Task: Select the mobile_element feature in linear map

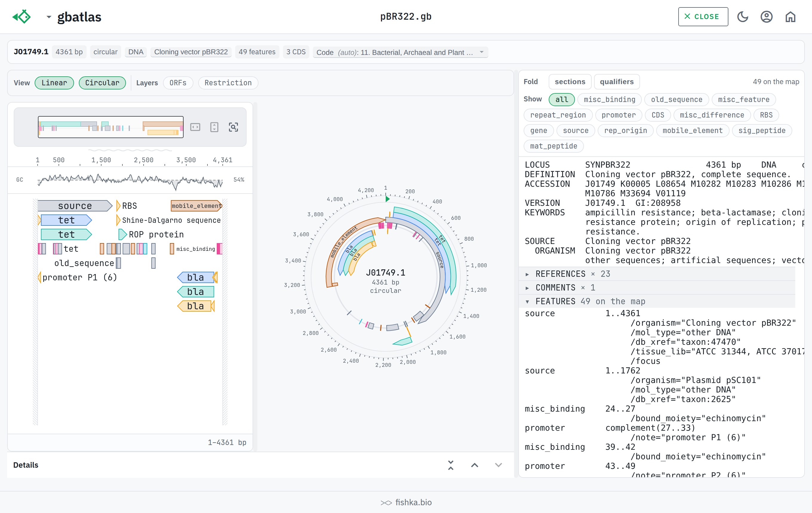Action: [x=197, y=206]
